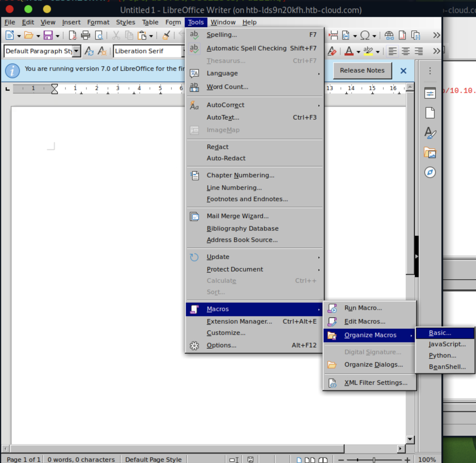Click the Clone Formatting brush icon

[166, 35]
